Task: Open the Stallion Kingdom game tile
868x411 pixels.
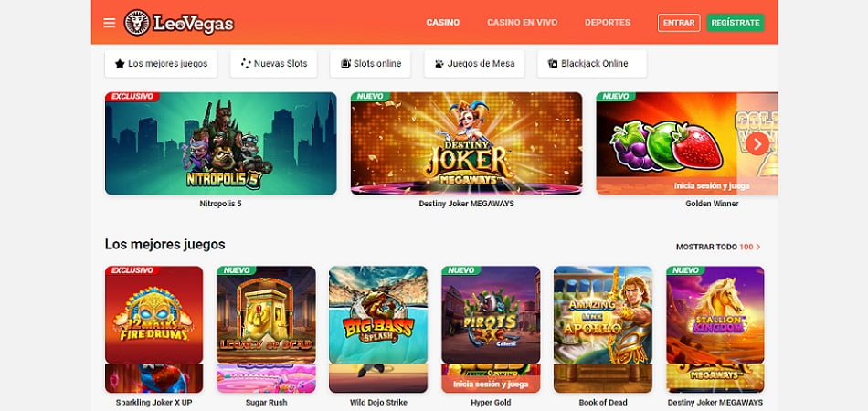Action: pos(715,315)
